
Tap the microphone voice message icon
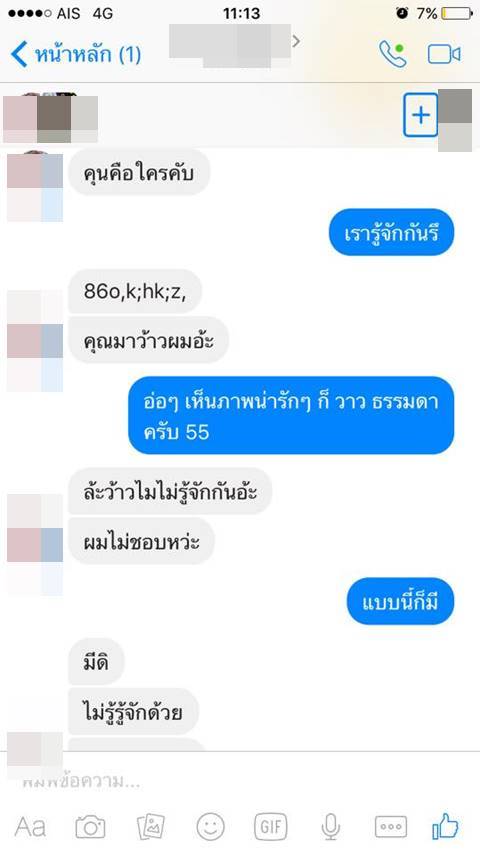pyautogui.click(x=330, y=827)
